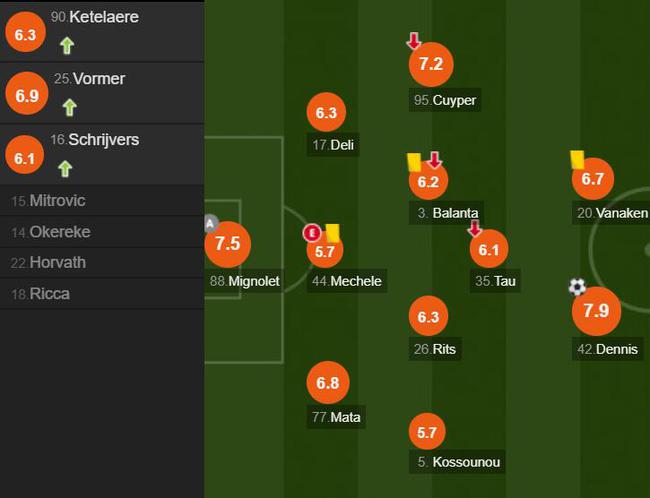Image resolution: width=650 pixels, height=498 pixels.
Task: Click the green sub-on arrow under Ketelaere
Action: [x=67, y=46]
